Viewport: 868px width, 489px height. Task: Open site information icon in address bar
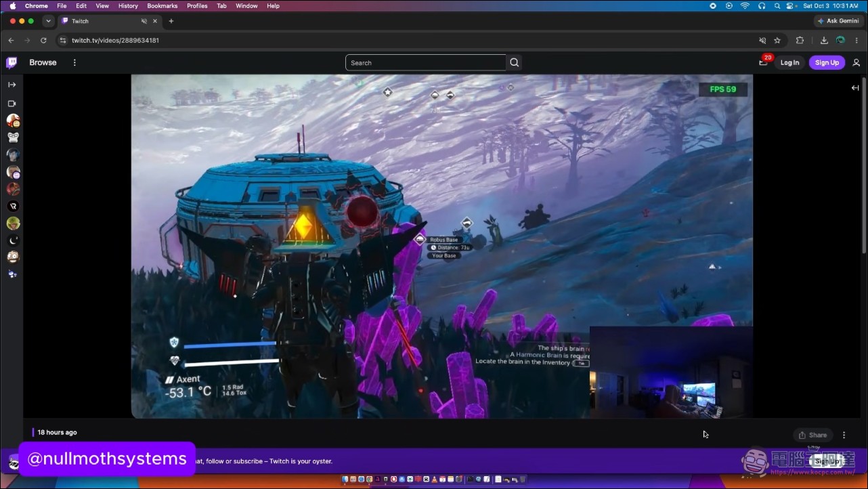point(63,41)
